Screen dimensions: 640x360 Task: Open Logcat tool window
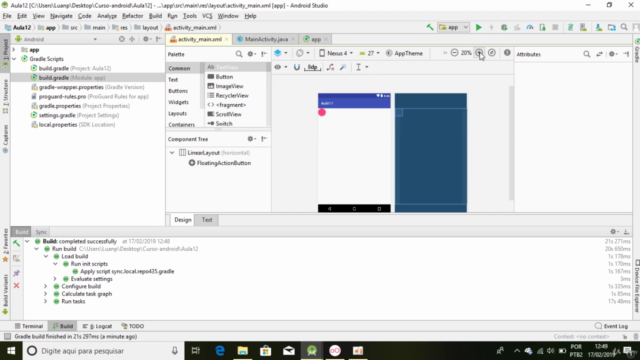(97, 326)
